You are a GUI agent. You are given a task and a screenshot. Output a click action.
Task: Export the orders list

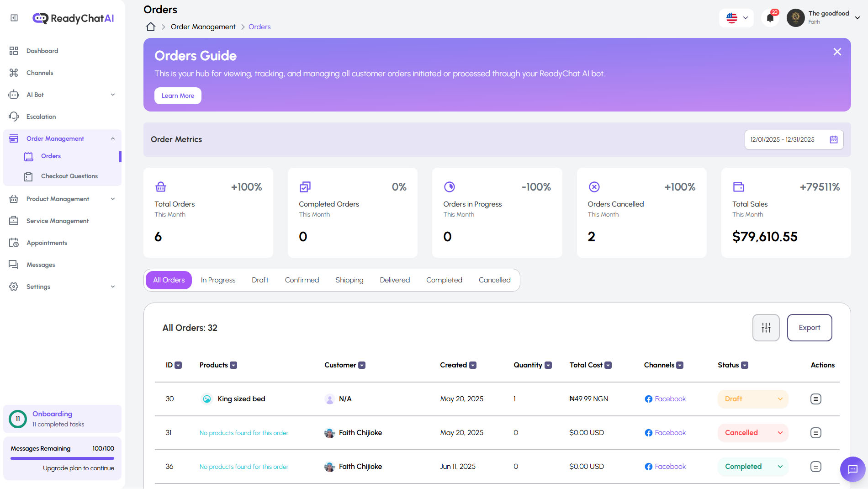click(x=809, y=327)
